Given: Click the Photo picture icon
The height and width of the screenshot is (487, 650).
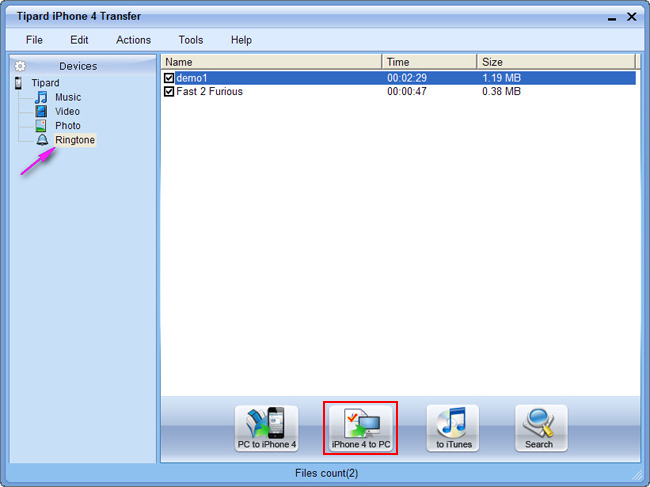Looking at the screenshot, I should coord(41,126).
